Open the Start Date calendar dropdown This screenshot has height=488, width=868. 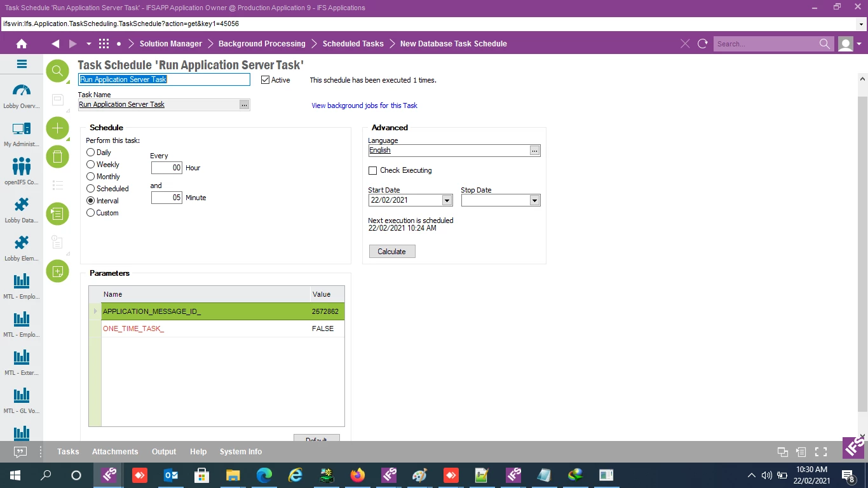[x=447, y=200]
